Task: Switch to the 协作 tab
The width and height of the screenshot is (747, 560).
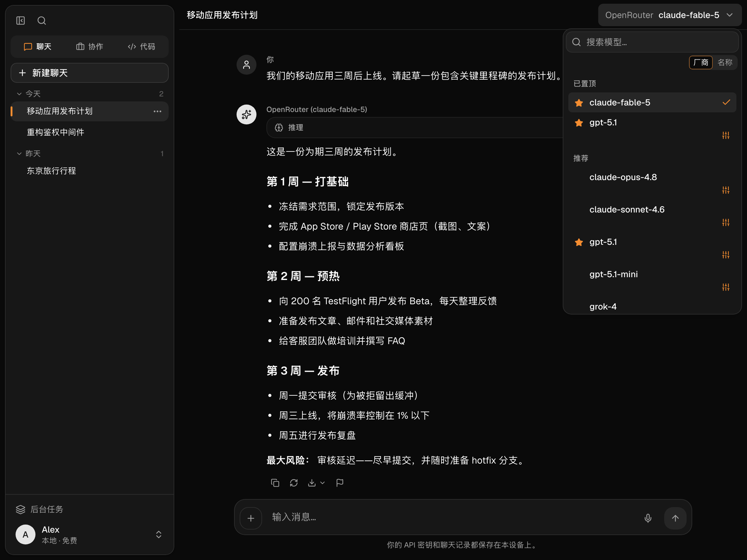Action: [90, 47]
